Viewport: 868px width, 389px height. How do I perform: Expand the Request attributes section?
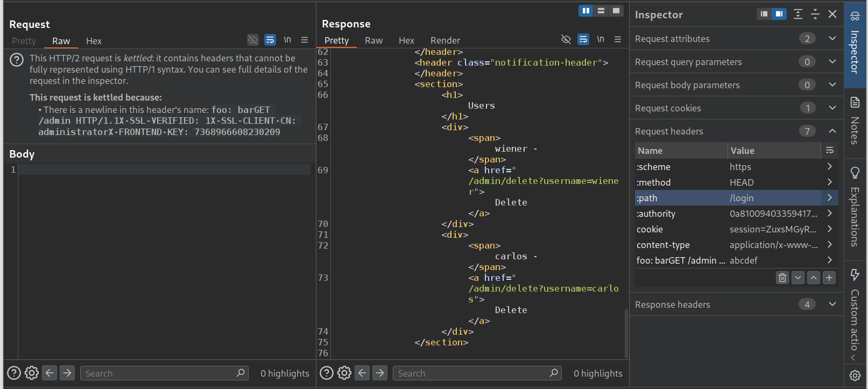click(x=832, y=39)
